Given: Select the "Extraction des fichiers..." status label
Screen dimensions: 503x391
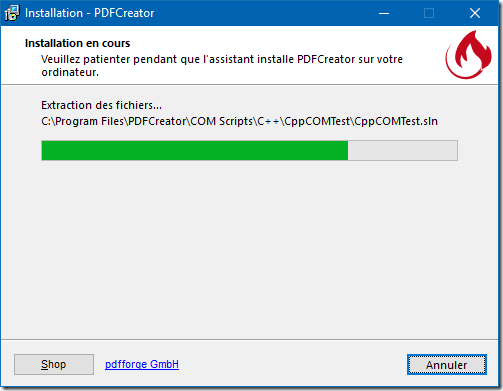Looking at the screenshot, I should point(101,105).
